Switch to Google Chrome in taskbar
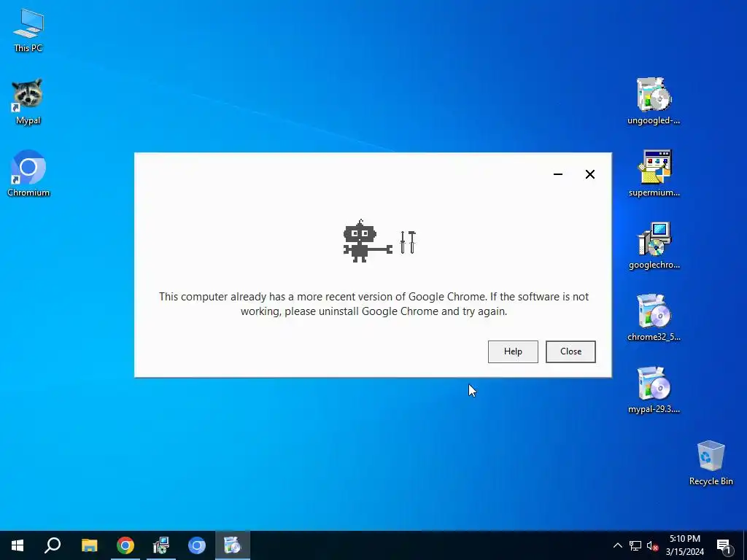This screenshot has height=560, width=747. [125, 545]
